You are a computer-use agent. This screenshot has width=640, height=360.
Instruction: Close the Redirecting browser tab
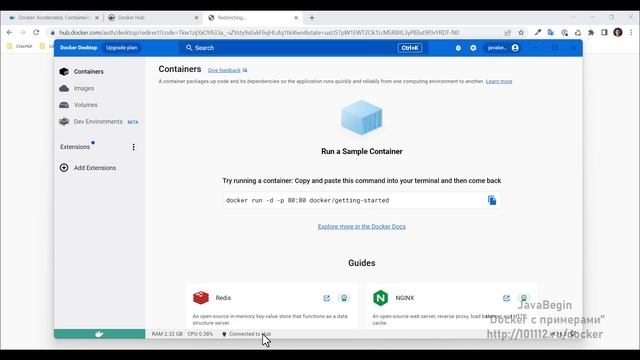tap(296, 18)
